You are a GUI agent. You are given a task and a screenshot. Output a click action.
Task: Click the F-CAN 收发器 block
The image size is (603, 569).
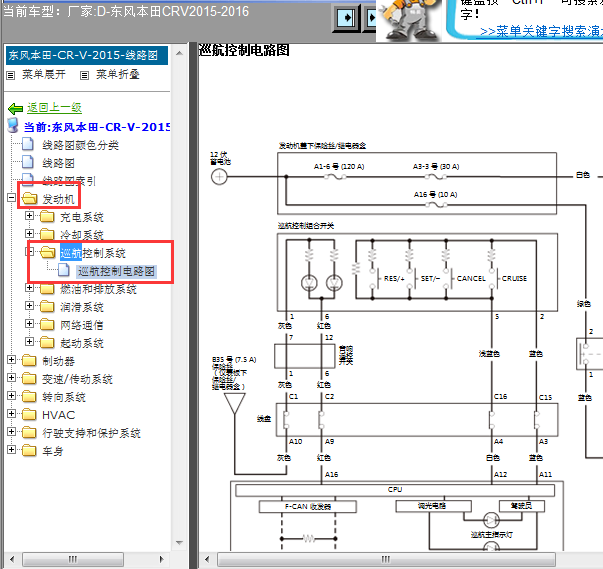click(x=308, y=507)
